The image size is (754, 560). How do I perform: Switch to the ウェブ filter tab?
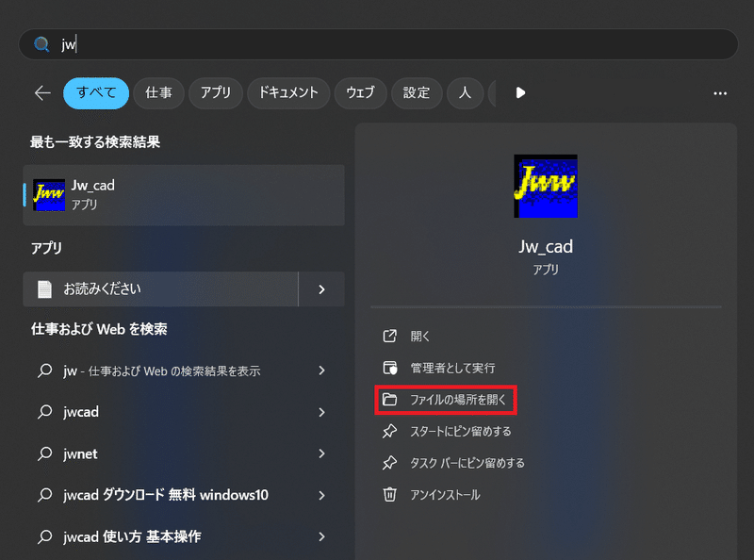[x=361, y=92]
